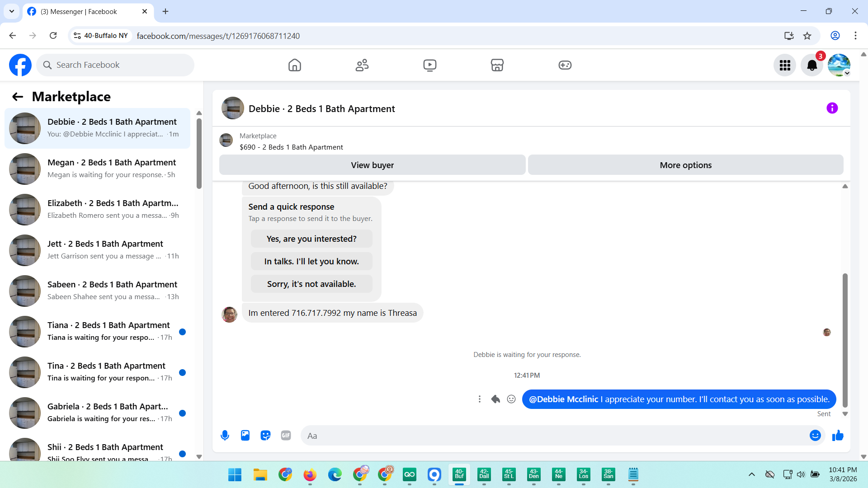Send a thumbs-up like
Viewport: 868px width, 488px height.
(x=838, y=436)
